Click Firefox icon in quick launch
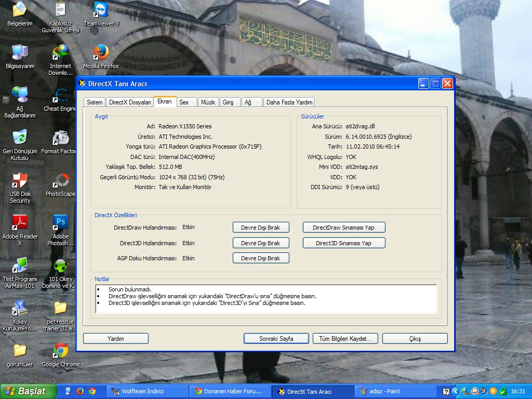 point(80,391)
